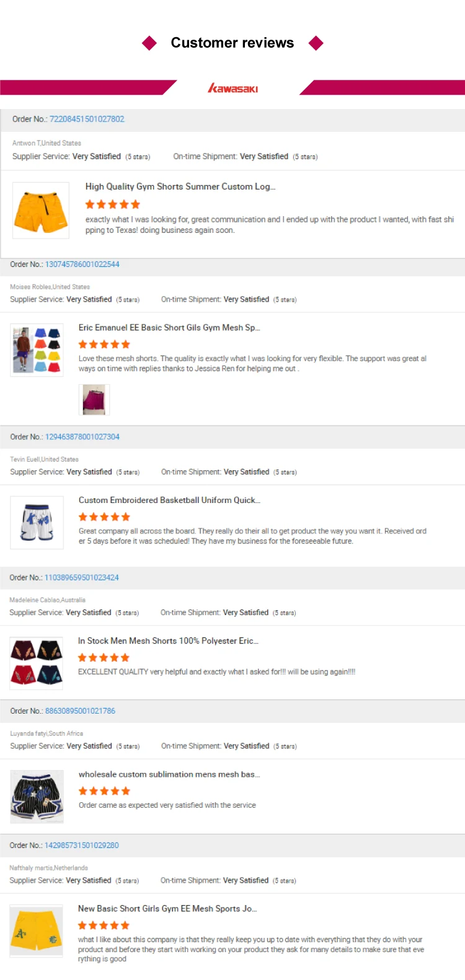465x980 pixels.
Task: Click the multicolor Eric Emanuel shorts thumbnail
Action: point(37,350)
